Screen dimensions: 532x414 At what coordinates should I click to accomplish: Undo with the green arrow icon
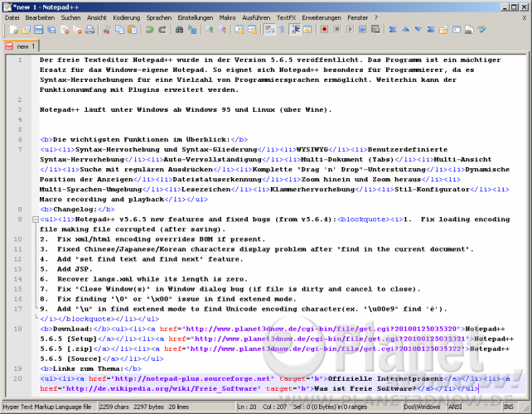tap(149, 30)
